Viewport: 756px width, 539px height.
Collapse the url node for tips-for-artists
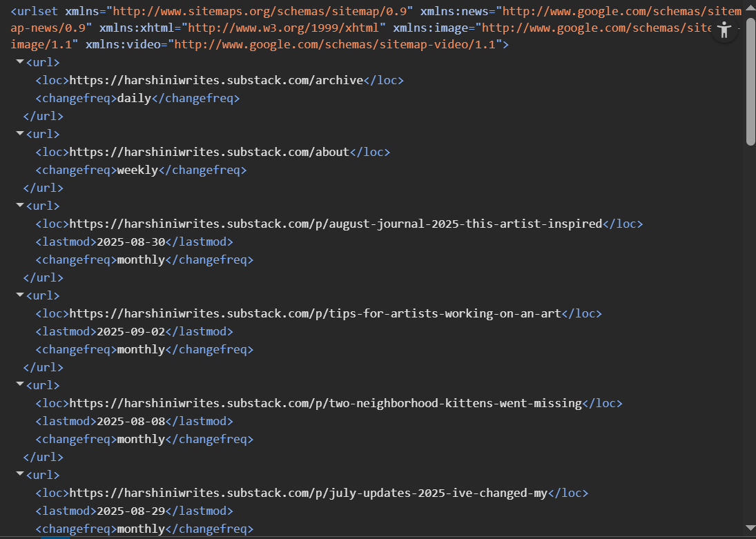(20, 295)
